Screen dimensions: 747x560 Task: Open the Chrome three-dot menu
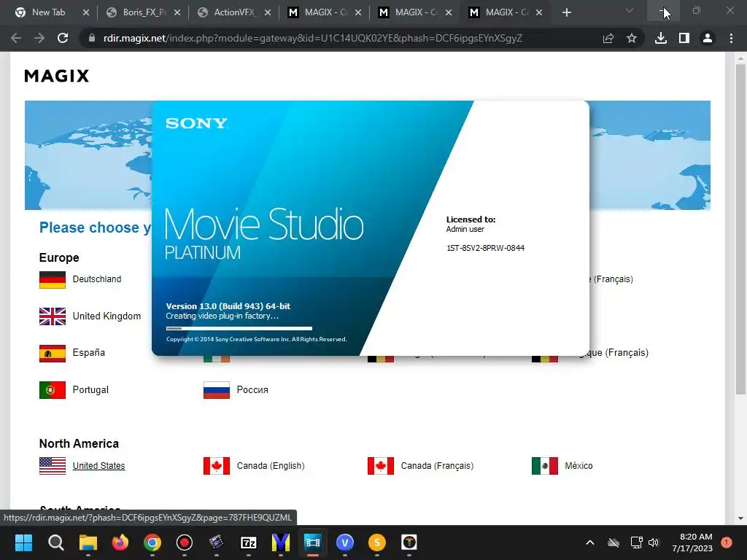tap(731, 38)
